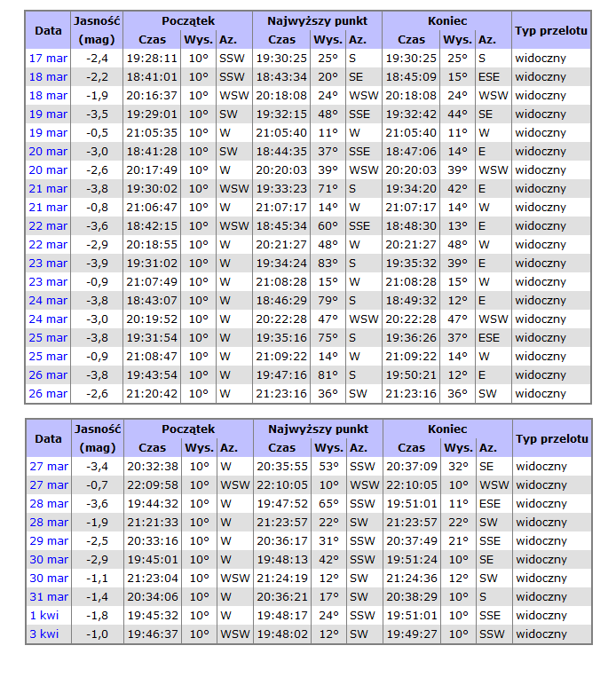Select the peak altitude value 83°

(328, 264)
